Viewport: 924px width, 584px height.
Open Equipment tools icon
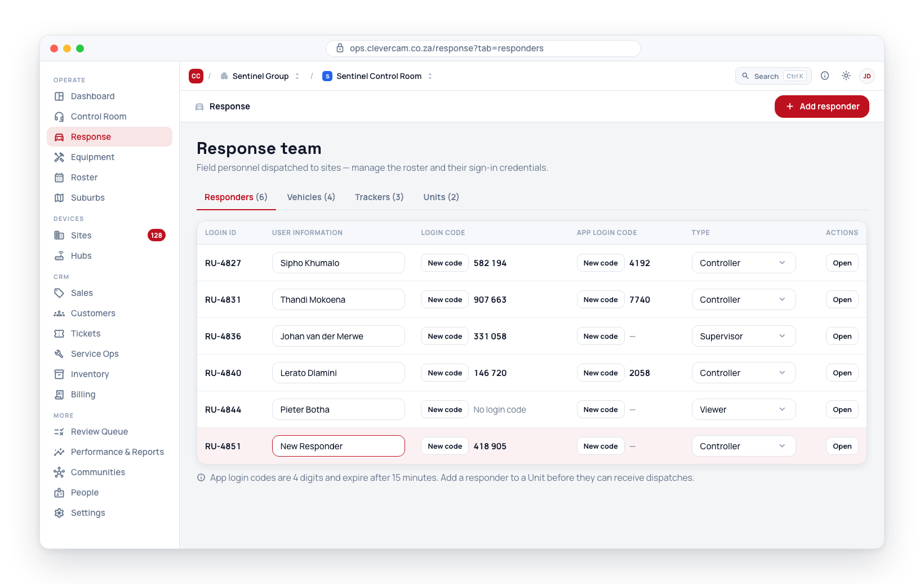tap(59, 157)
